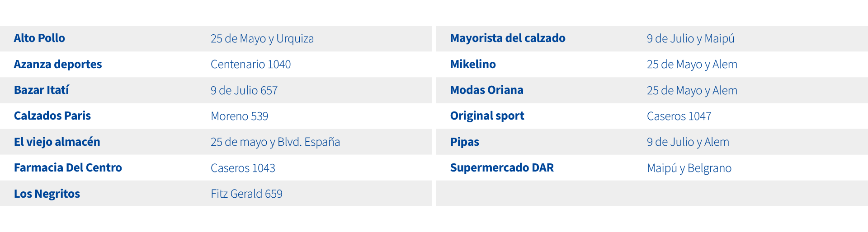
Task: Click El viejo almacén store name
Action: tap(57, 142)
